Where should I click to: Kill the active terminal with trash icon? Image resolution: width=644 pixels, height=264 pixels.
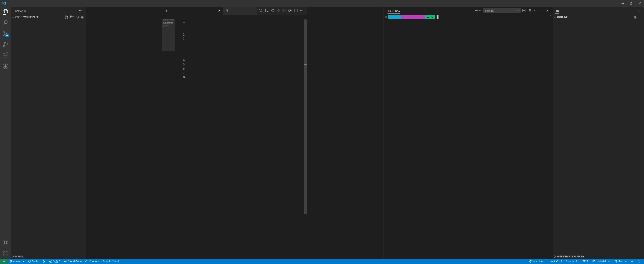point(530,10)
